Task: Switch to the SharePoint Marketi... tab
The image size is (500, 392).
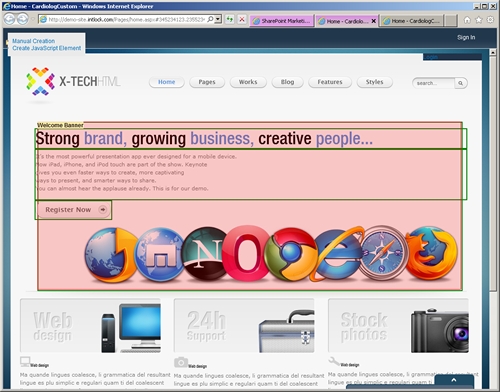Action: 282,21
